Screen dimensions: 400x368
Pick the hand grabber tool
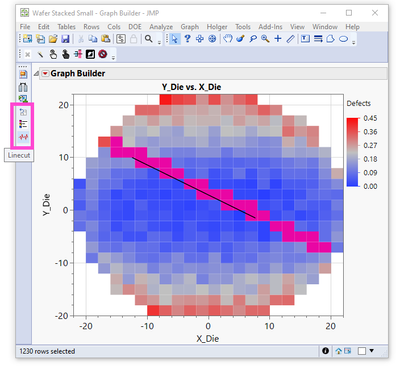228,39
